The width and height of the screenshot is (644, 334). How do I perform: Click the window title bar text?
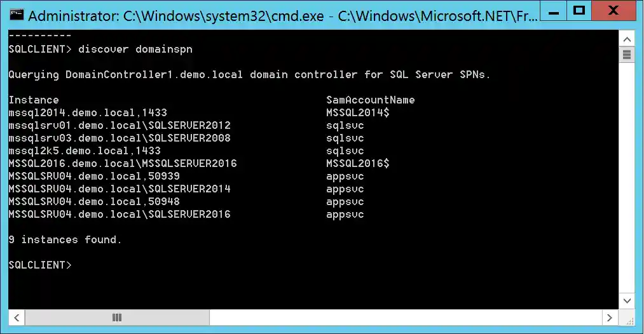click(x=282, y=16)
